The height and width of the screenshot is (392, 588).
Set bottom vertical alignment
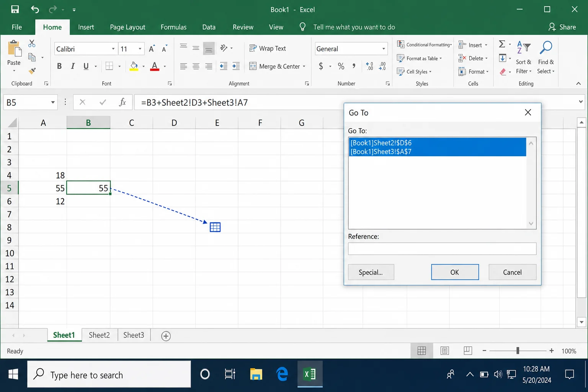point(209,48)
